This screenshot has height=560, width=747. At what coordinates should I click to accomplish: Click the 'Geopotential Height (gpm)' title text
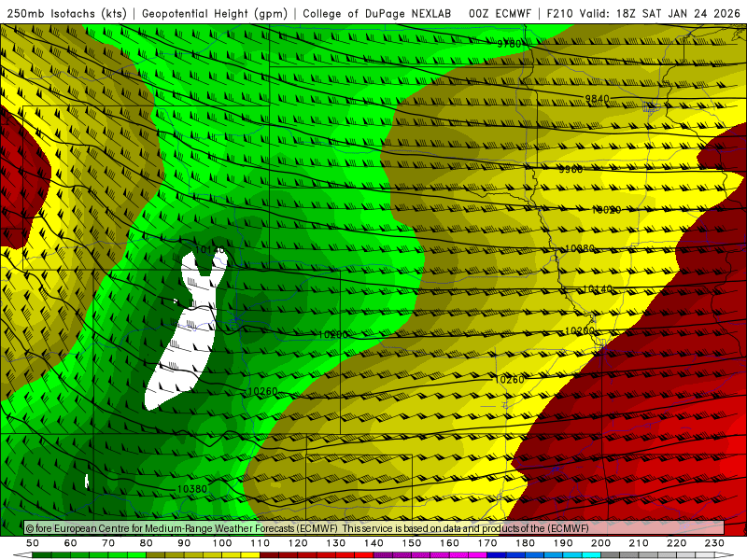(x=215, y=14)
